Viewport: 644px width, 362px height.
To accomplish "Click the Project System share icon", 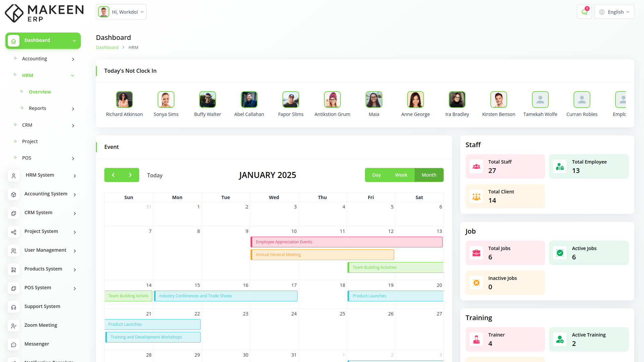I will pos(14,232).
